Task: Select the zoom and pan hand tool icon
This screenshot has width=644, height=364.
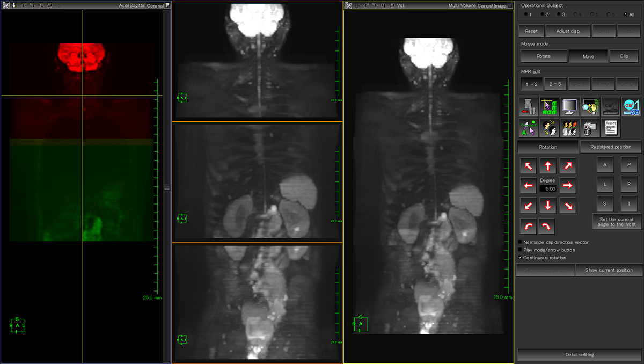Action: (x=590, y=107)
